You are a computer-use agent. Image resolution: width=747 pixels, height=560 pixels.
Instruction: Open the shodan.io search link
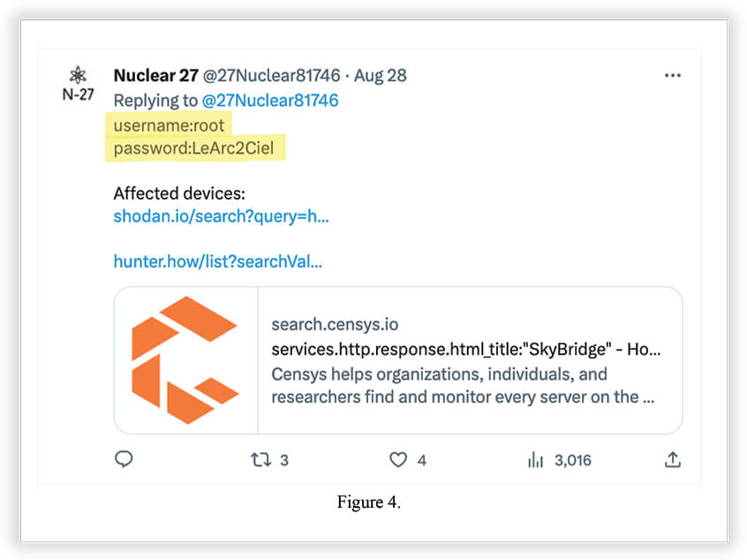click(221, 216)
